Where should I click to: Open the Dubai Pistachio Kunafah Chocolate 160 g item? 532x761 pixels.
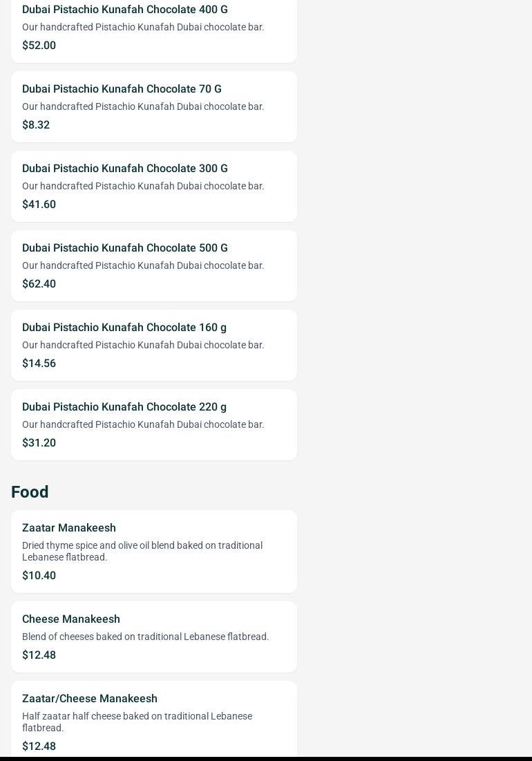[x=124, y=328]
